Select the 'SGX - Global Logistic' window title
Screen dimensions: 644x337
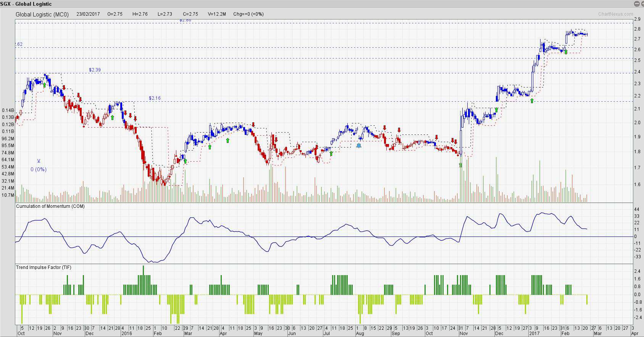pos(26,4)
